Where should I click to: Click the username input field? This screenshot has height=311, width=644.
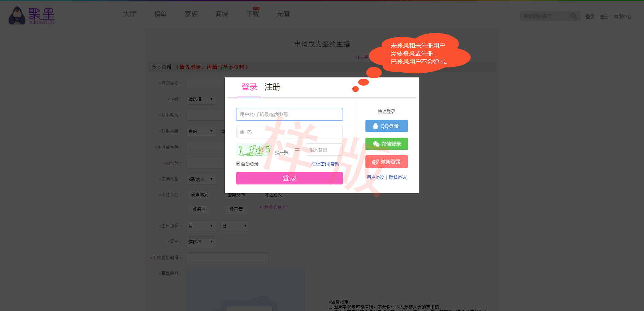point(289,114)
